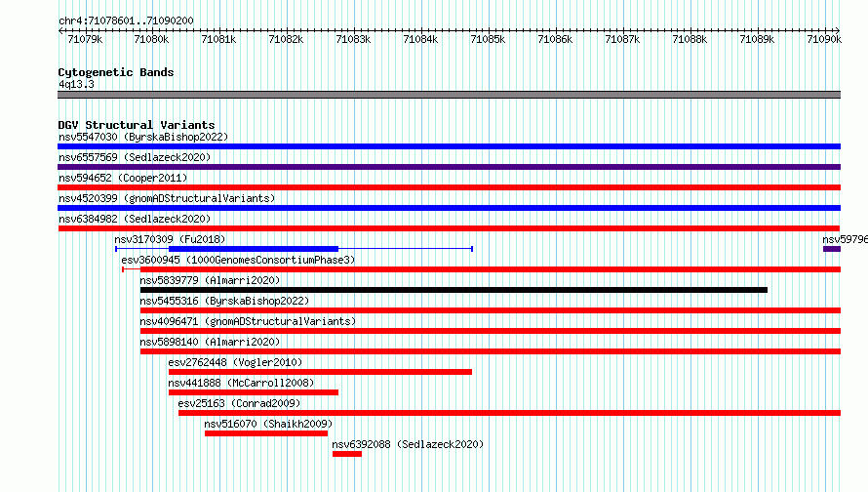Open the nsv516070 (Shaikh2009) label
868x492 pixels.
(268, 424)
